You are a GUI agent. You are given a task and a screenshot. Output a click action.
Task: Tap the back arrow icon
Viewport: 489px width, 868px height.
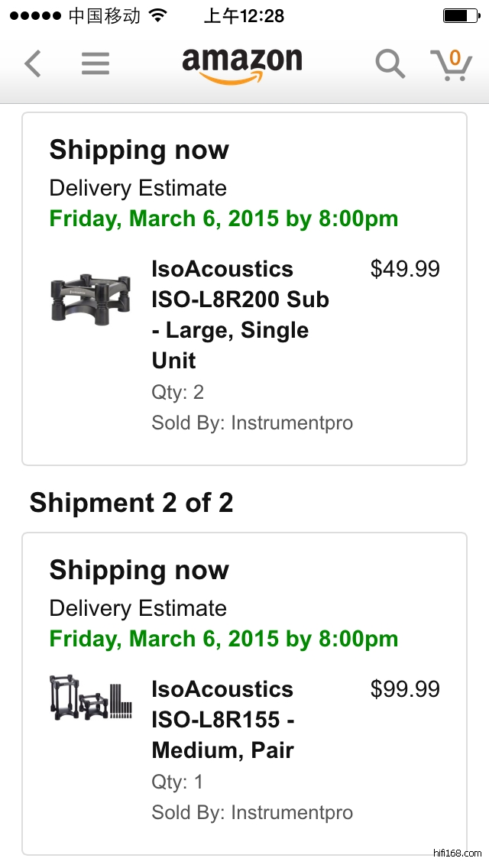tap(32, 64)
